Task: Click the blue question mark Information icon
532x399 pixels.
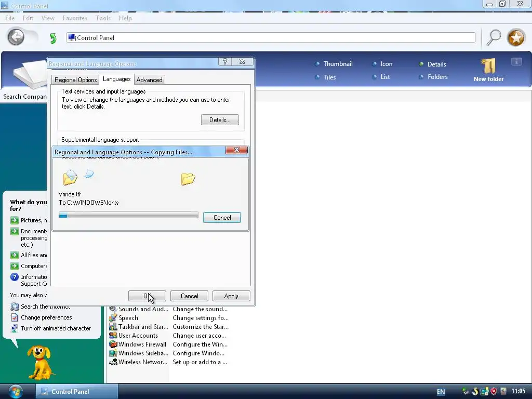Action: pos(14,277)
